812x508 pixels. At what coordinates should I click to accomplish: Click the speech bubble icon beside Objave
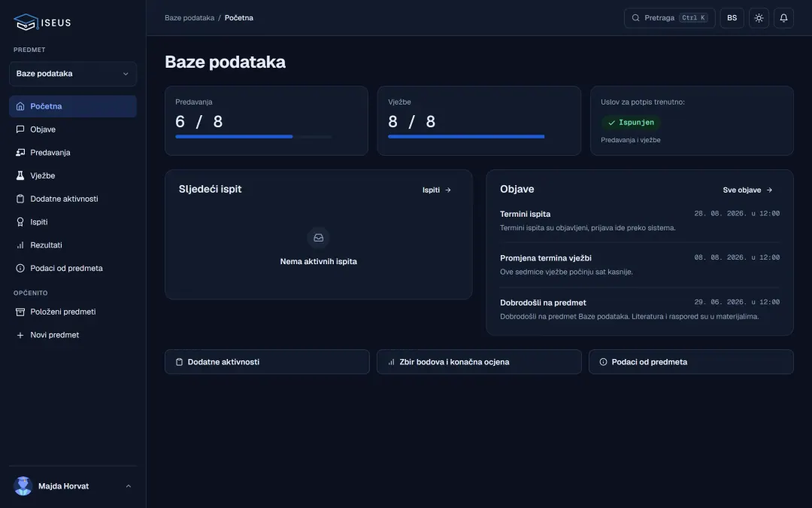click(20, 129)
